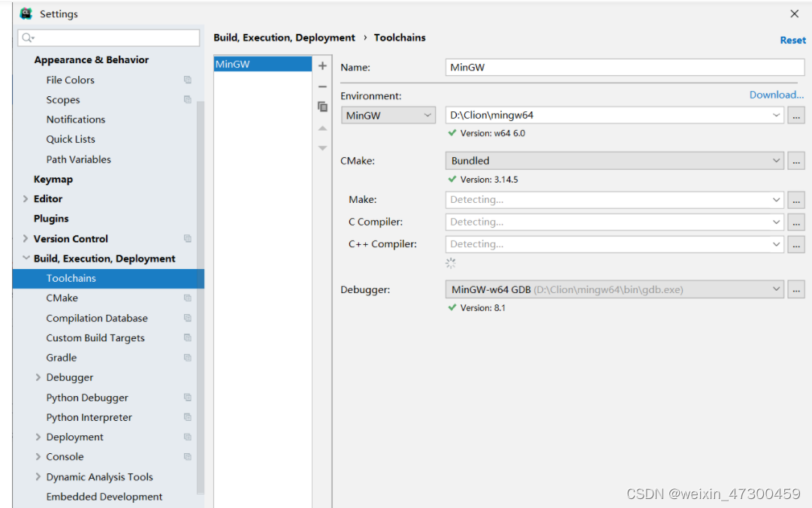Click Build, Execution, Deployment breadcrumb

point(284,38)
